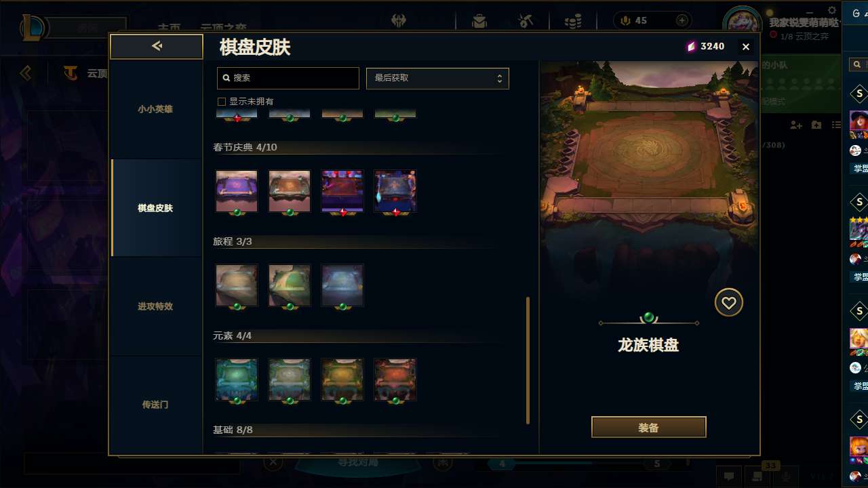Image resolution: width=868 pixels, height=488 pixels.
Task: Close the 棋盘皮肤 dialog with X
Action: tap(746, 47)
